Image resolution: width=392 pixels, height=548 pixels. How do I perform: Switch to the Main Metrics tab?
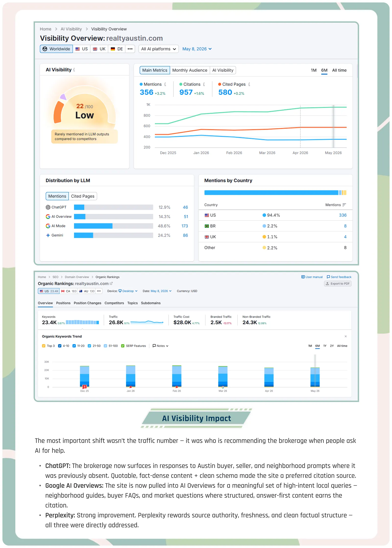[x=155, y=70]
